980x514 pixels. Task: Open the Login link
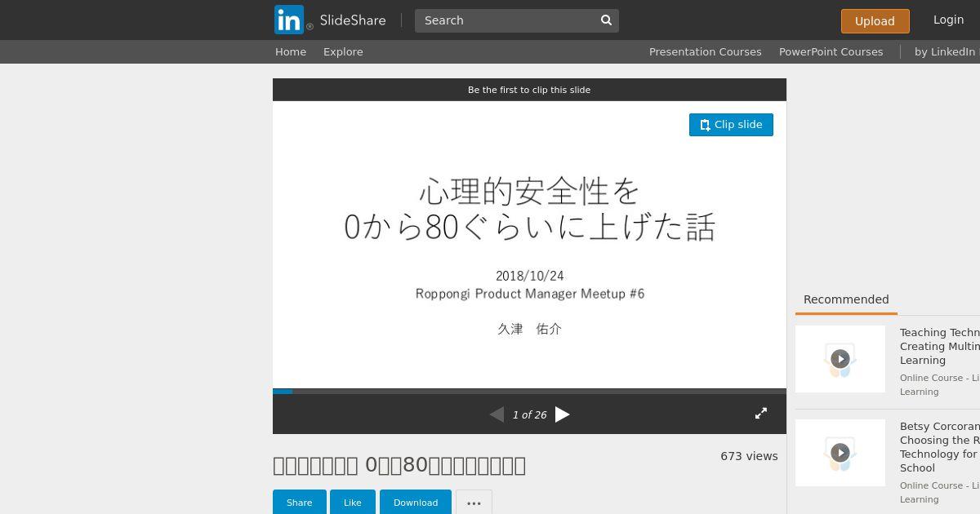[948, 20]
